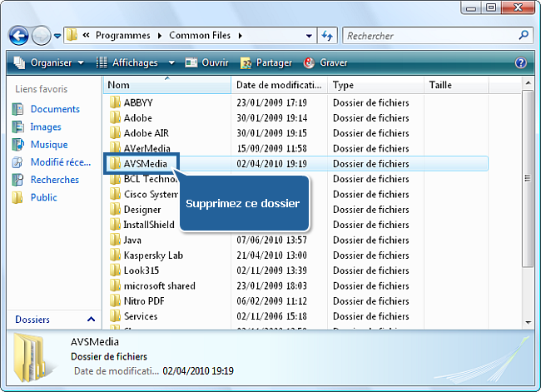Click the Rechercher search field

point(429,36)
